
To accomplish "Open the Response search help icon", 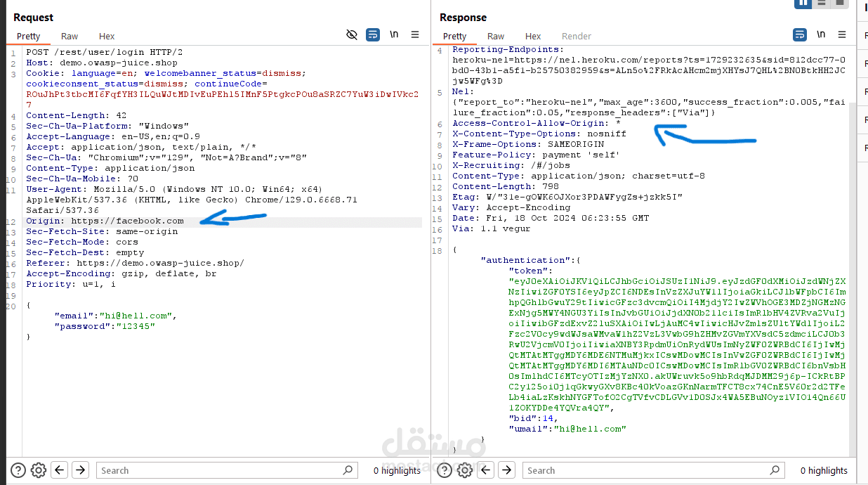I will pyautogui.click(x=446, y=470).
